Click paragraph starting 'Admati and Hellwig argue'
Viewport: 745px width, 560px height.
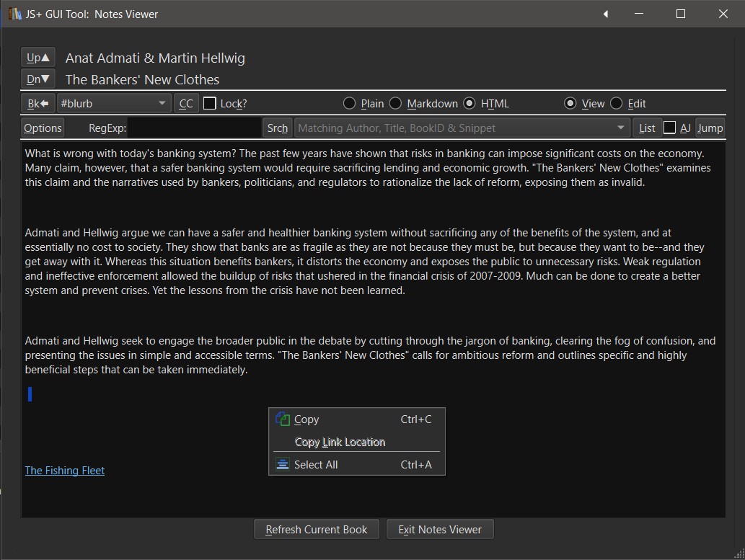[364, 261]
